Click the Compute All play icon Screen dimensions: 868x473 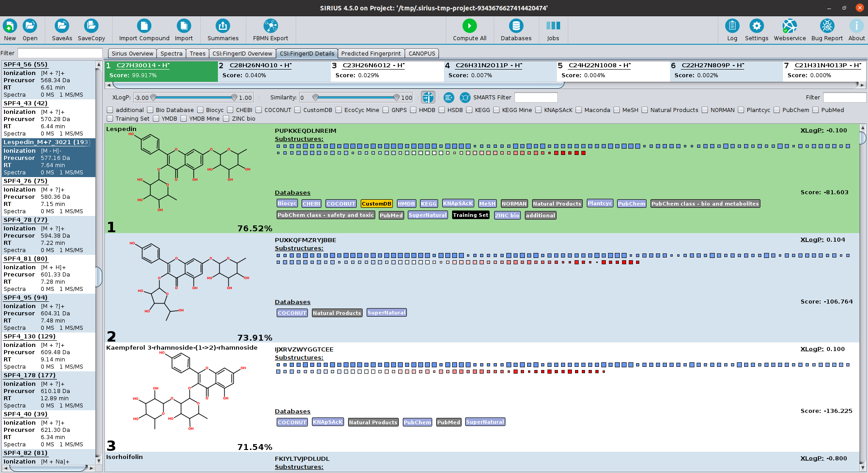(x=469, y=26)
